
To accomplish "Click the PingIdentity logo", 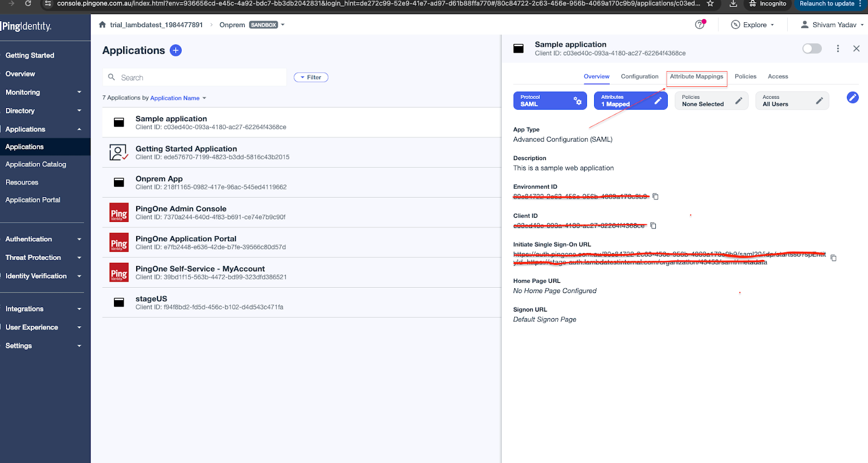I will click(x=26, y=26).
